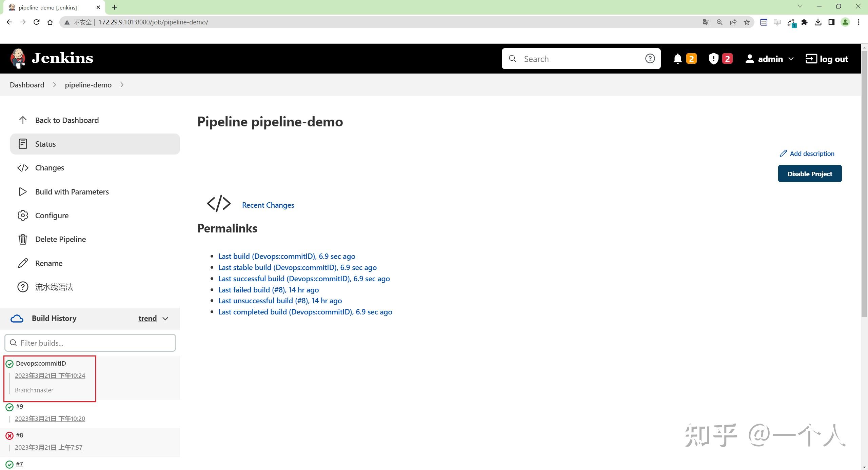This screenshot has width=868, height=470.
Task: Open the notifications bell icon
Action: pos(677,59)
